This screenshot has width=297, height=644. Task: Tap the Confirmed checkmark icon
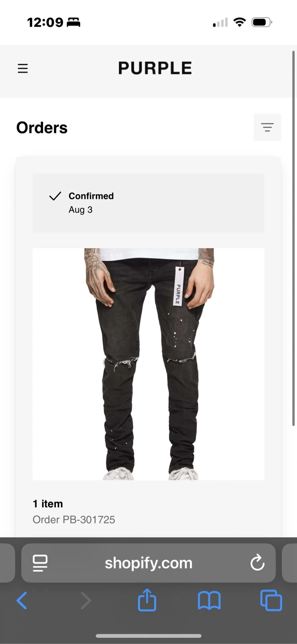coord(55,196)
